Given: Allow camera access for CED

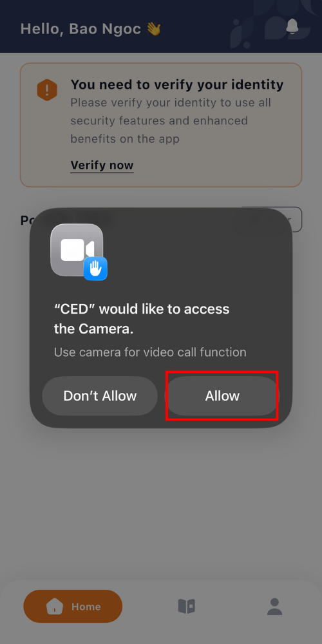Looking at the screenshot, I should click(222, 396).
